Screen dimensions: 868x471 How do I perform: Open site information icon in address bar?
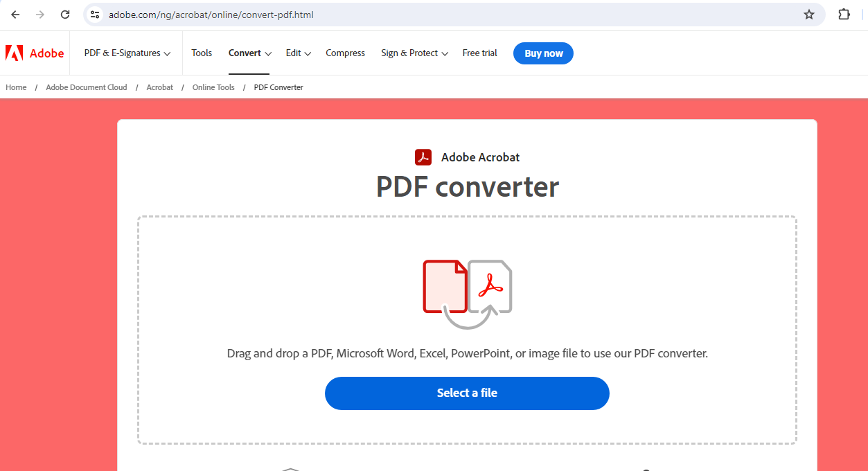click(96, 15)
